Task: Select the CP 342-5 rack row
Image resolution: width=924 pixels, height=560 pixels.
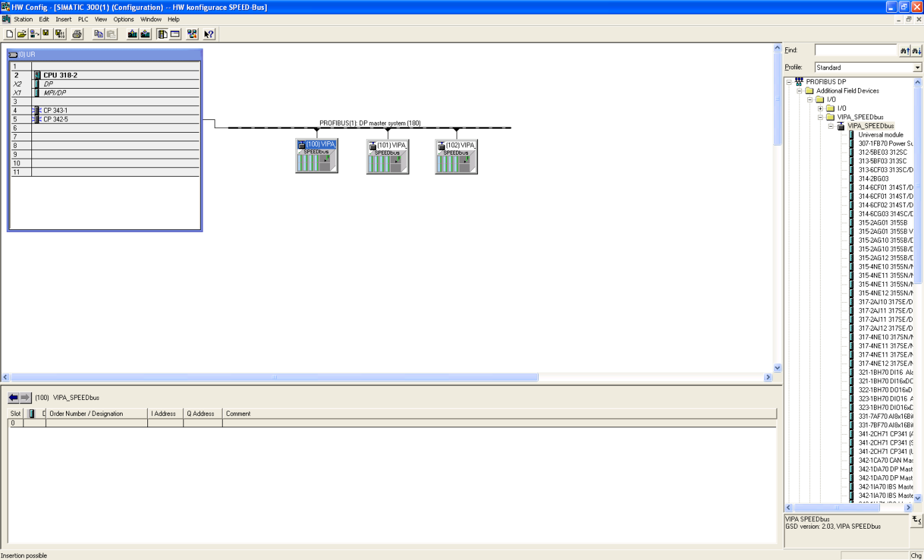Action: pyautogui.click(x=105, y=119)
